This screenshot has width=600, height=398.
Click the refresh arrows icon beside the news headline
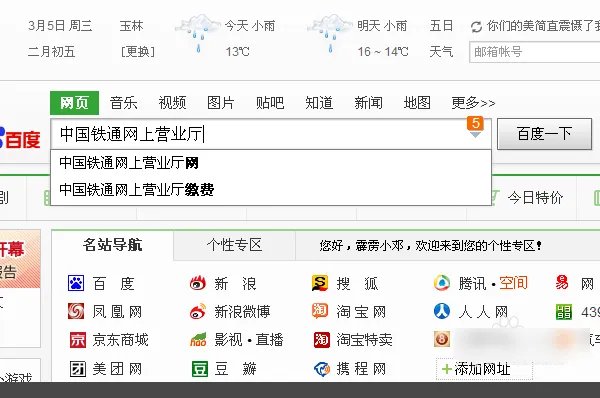(x=476, y=27)
